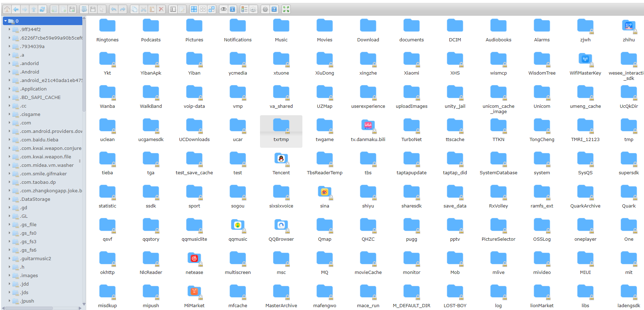Image resolution: width=644 pixels, height=310 pixels.
Task: Reload the current folder listing
Action: [42, 9]
